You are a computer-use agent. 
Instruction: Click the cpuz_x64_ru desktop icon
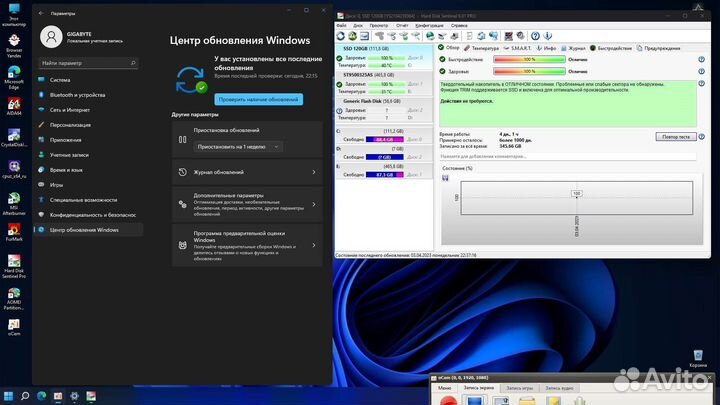14,169
